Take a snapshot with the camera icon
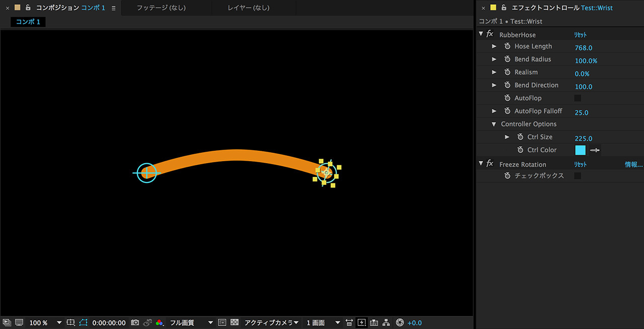The height and width of the screenshot is (329, 644). click(x=135, y=322)
